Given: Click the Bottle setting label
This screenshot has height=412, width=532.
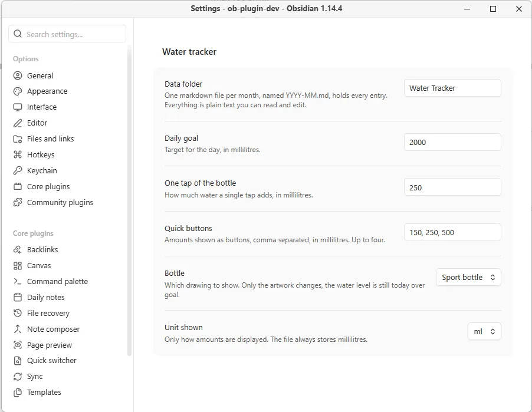Looking at the screenshot, I should coord(175,273).
